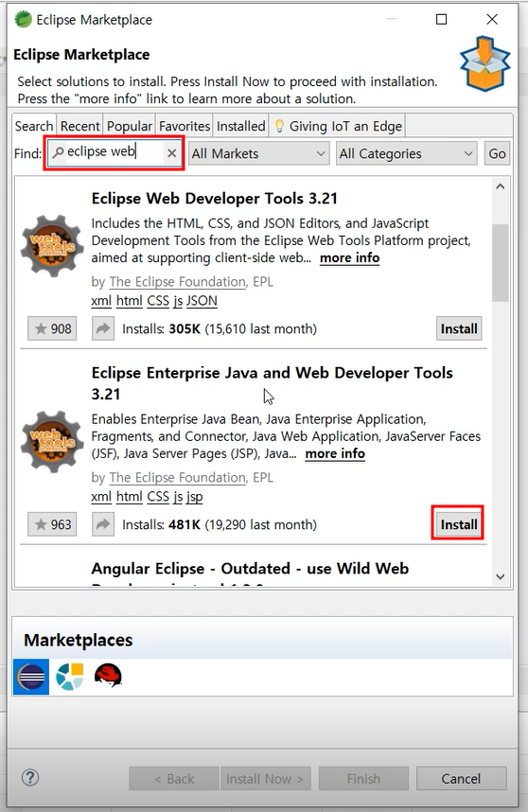The image size is (528, 812).
Task: Open the Giving IoT an Edge tab
Action: (338, 126)
